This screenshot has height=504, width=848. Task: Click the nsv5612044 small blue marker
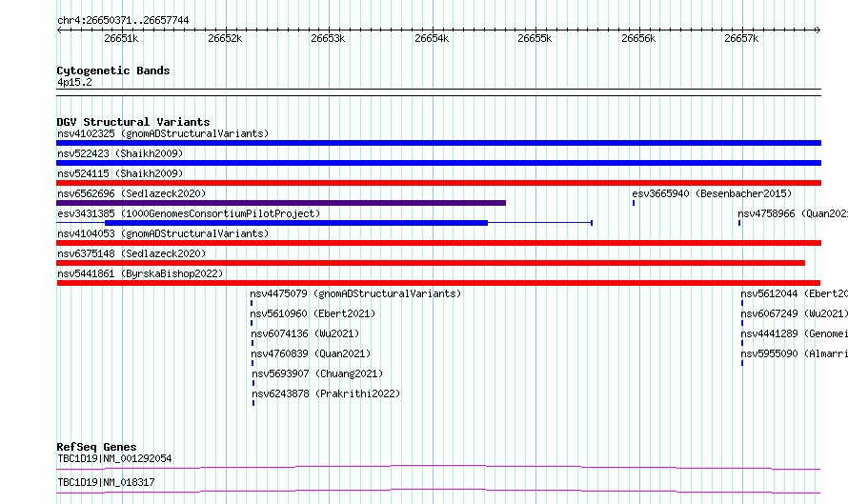click(x=742, y=303)
